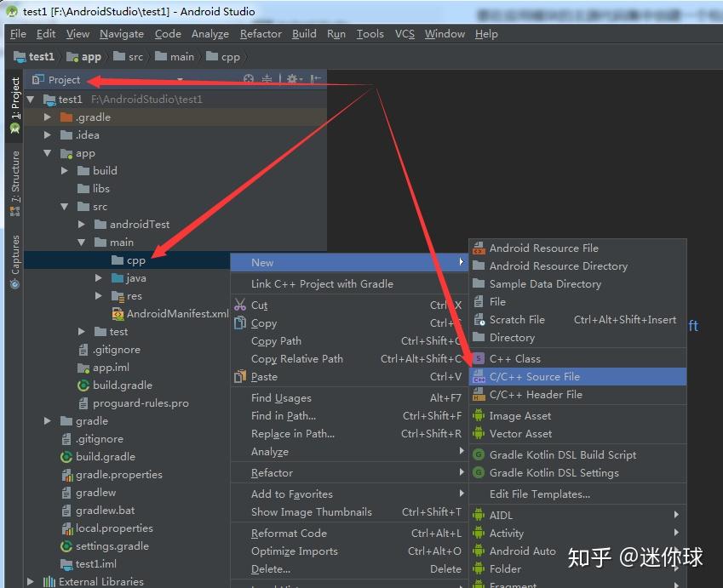Click the Copy icon in context menu
The height and width of the screenshot is (588, 723).
coord(240,323)
